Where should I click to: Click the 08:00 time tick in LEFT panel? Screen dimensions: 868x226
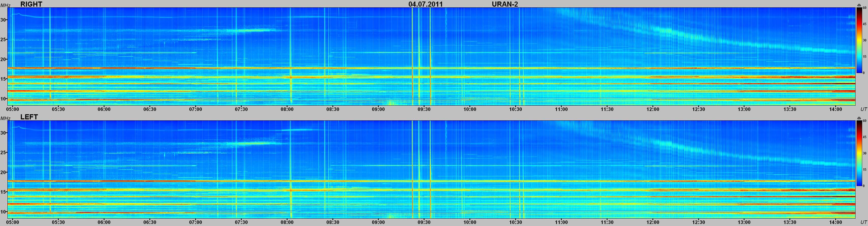287,222
